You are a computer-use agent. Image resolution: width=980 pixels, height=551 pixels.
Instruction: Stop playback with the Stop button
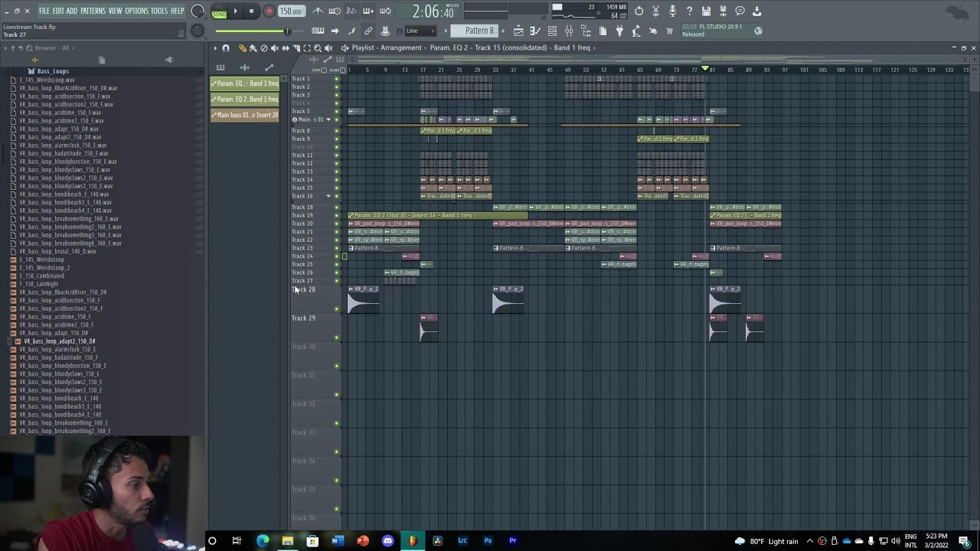251,11
